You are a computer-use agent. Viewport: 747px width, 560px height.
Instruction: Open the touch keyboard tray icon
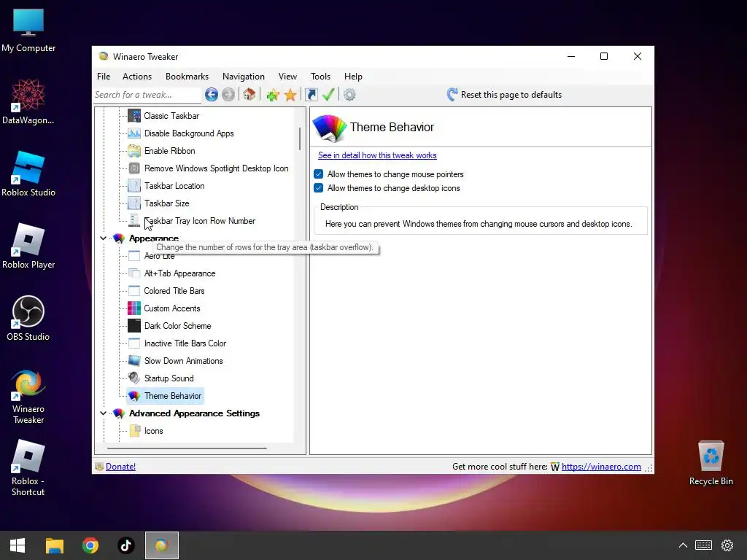coord(703,545)
